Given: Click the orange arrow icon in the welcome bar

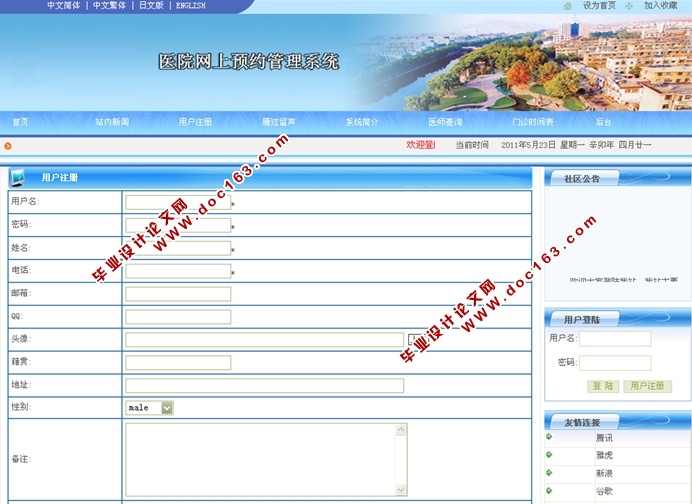Looking at the screenshot, I should [x=8, y=146].
